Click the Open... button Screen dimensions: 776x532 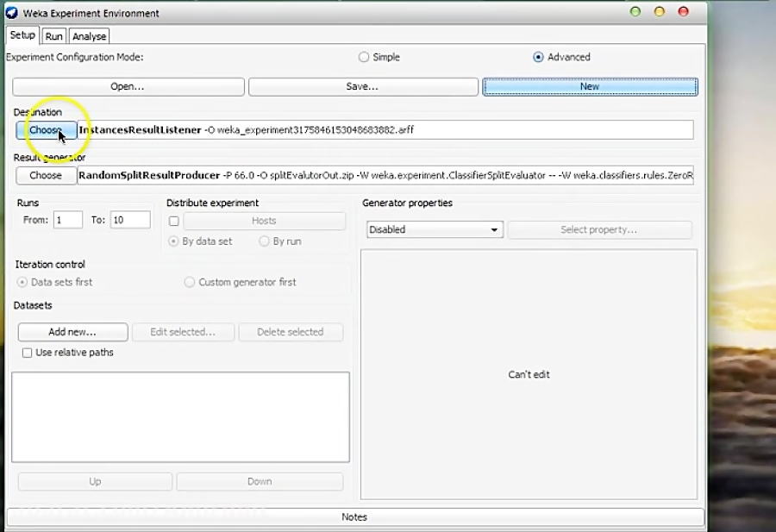126,86
